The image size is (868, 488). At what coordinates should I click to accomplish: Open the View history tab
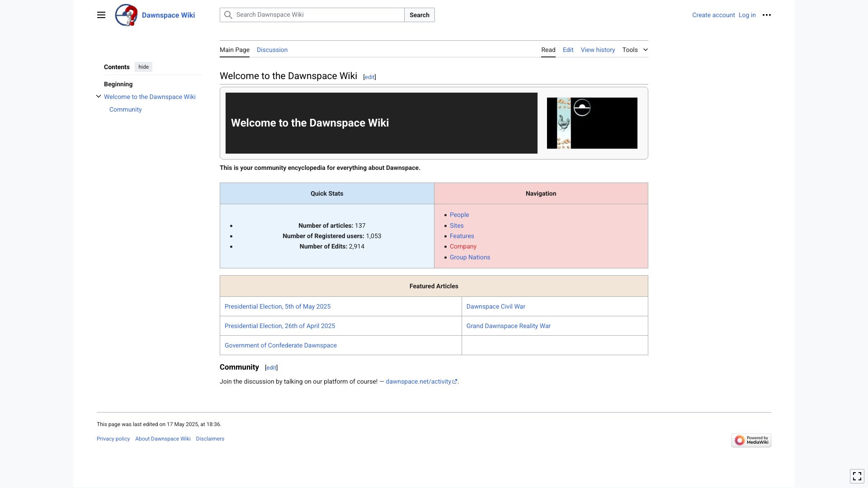(x=598, y=50)
